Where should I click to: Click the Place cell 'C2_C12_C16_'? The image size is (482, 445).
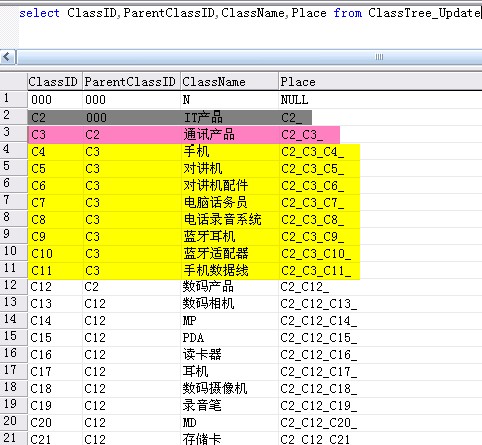click(319, 355)
